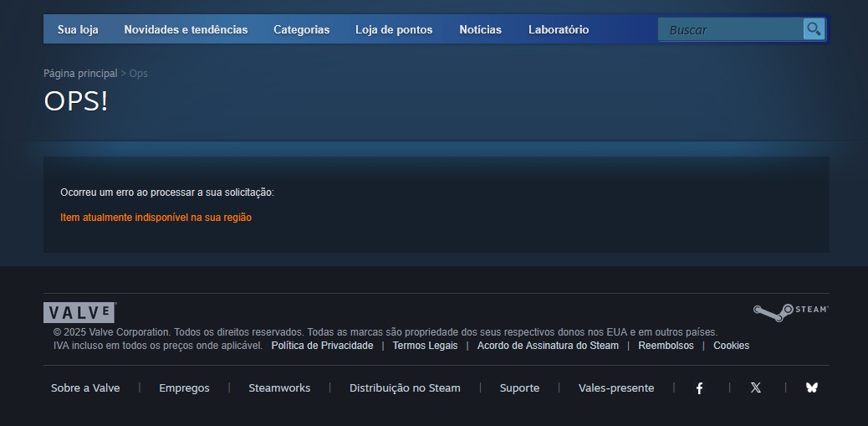The width and height of the screenshot is (868, 426).
Task: Click the search magnifier icon
Action: tap(814, 28)
